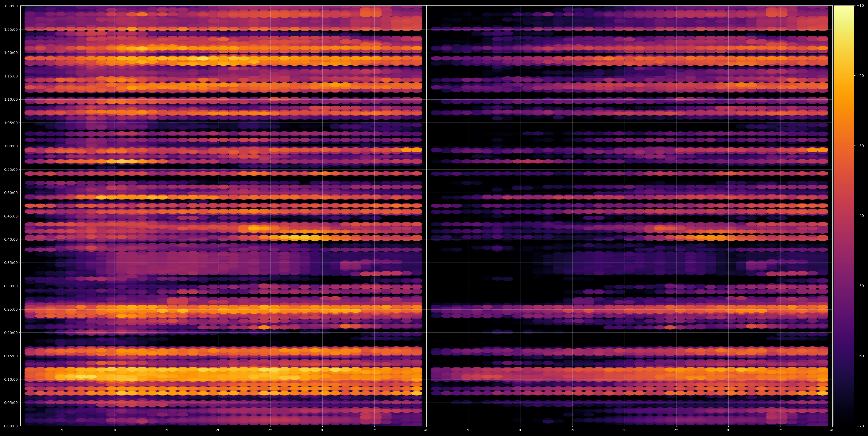Pick the −40 colorbar tick label

click(x=860, y=216)
